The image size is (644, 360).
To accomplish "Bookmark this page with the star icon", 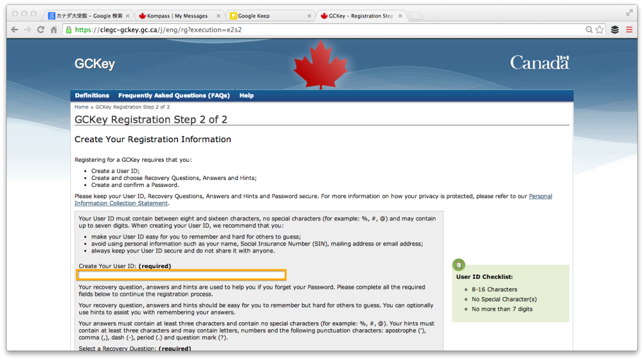I will pos(599,30).
